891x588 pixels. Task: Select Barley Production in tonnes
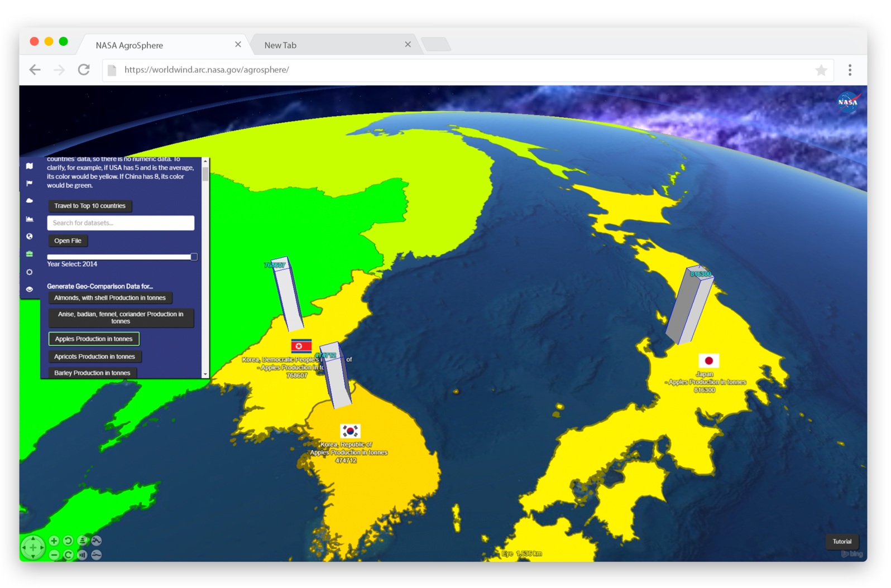92,373
